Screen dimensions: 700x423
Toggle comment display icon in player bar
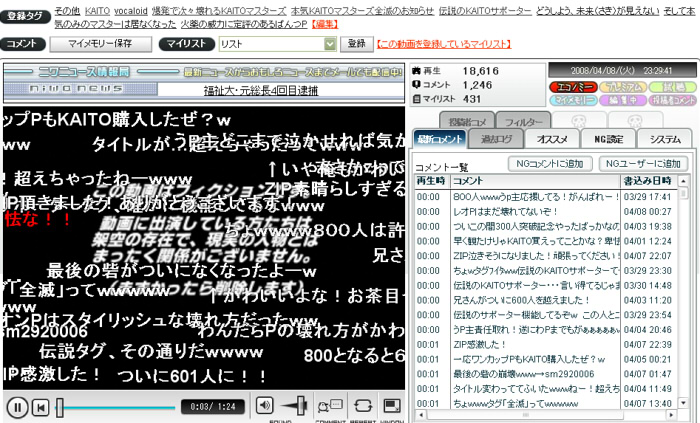pyautogui.click(x=329, y=406)
